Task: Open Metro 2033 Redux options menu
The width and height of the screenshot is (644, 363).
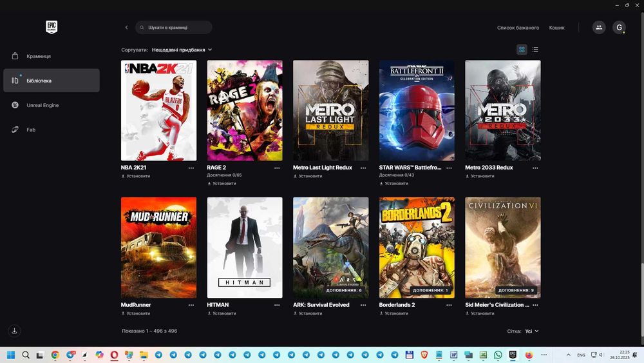Action: point(535,168)
